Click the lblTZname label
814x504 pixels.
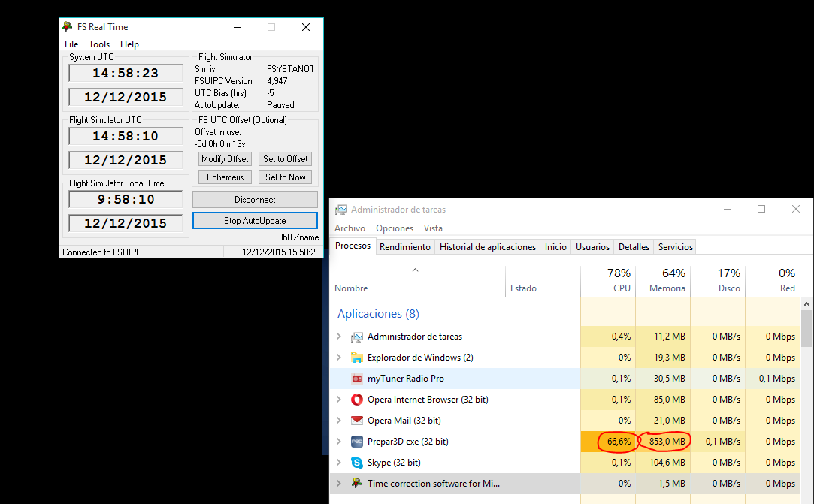coord(300,237)
